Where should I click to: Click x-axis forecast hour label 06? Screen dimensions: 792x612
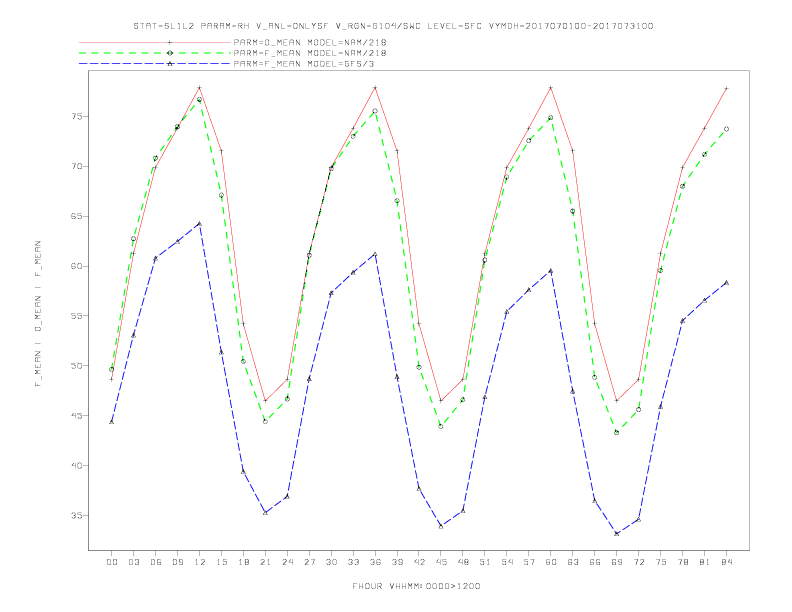(156, 562)
